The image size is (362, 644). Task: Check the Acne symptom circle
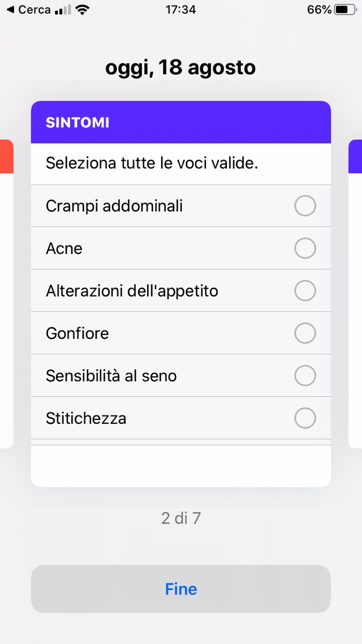pyautogui.click(x=305, y=248)
